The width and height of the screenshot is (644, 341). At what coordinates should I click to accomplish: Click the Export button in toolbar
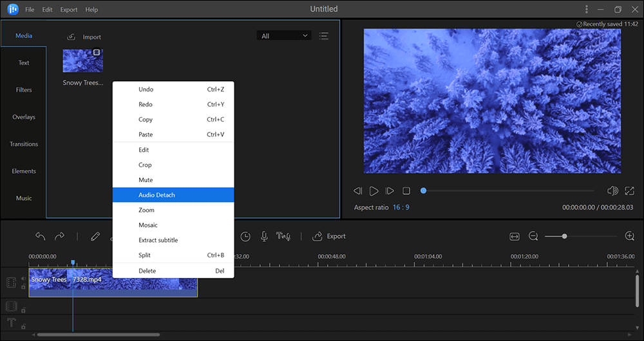(x=329, y=236)
